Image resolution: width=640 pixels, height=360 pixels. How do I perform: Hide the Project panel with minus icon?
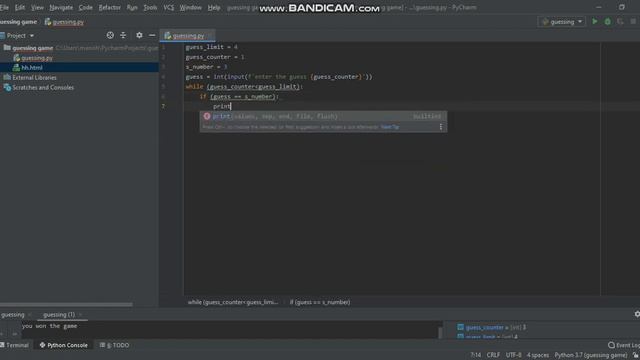tap(152, 36)
